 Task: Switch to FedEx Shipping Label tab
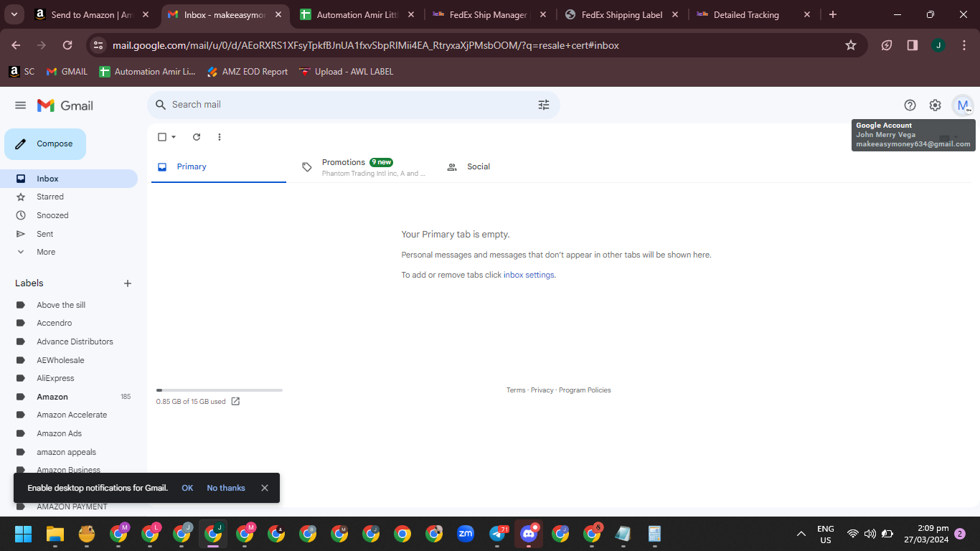coord(622,14)
